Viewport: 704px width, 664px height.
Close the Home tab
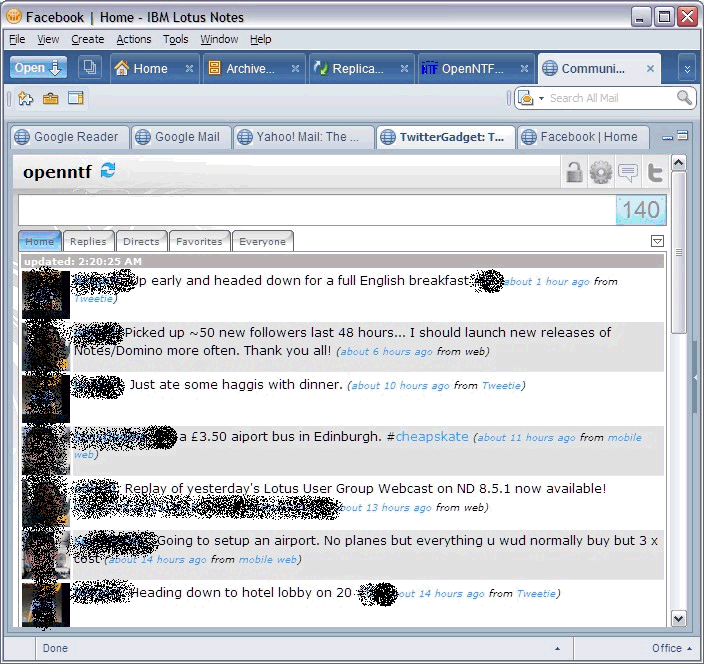189,68
